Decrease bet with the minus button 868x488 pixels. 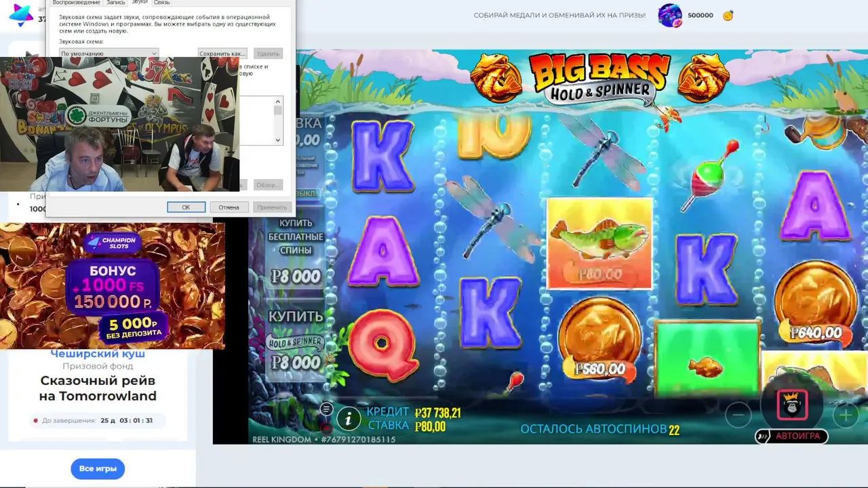[x=738, y=414]
